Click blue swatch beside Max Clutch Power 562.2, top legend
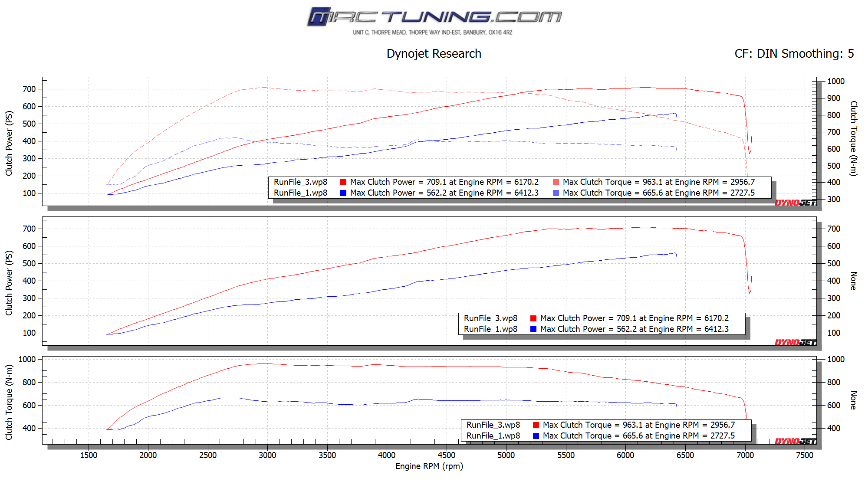868x488 pixels. [343, 193]
